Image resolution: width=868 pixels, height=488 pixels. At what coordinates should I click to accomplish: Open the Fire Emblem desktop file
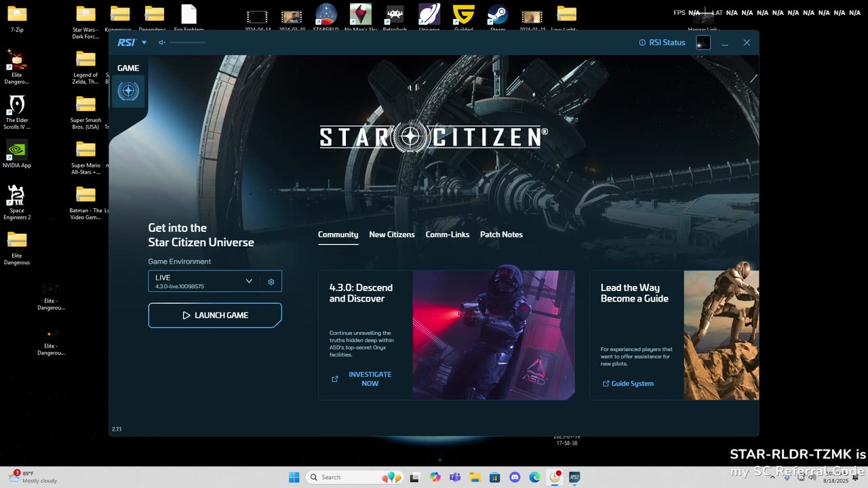[189, 18]
